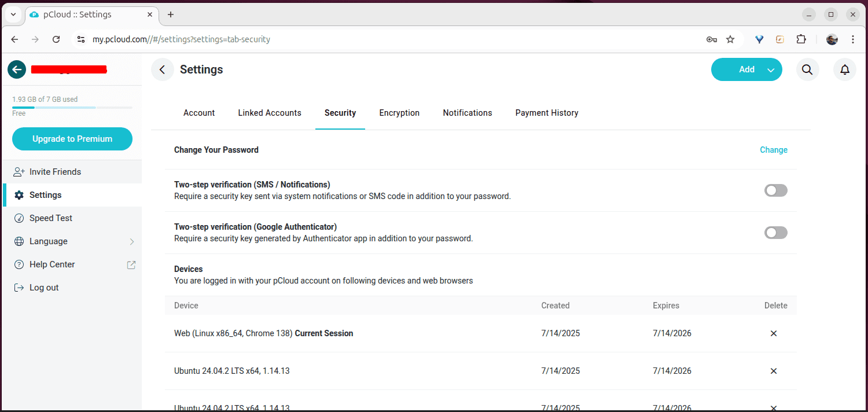
Task: Delete the Web Current Session device
Action: click(x=774, y=333)
